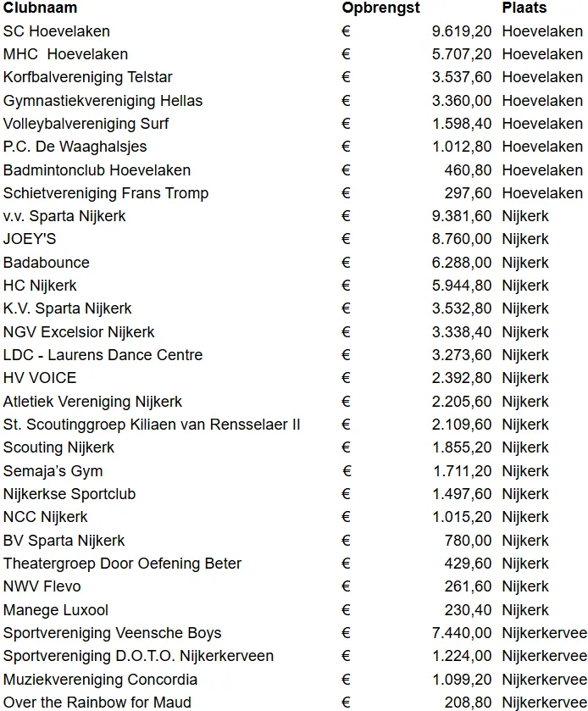Select the JOEY'S club cell

[x=30, y=239]
